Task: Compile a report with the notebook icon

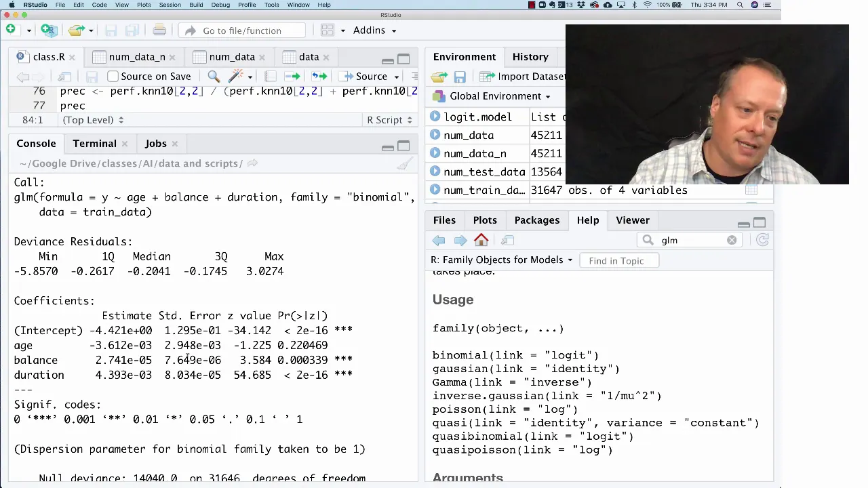Action: pos(270,77)
